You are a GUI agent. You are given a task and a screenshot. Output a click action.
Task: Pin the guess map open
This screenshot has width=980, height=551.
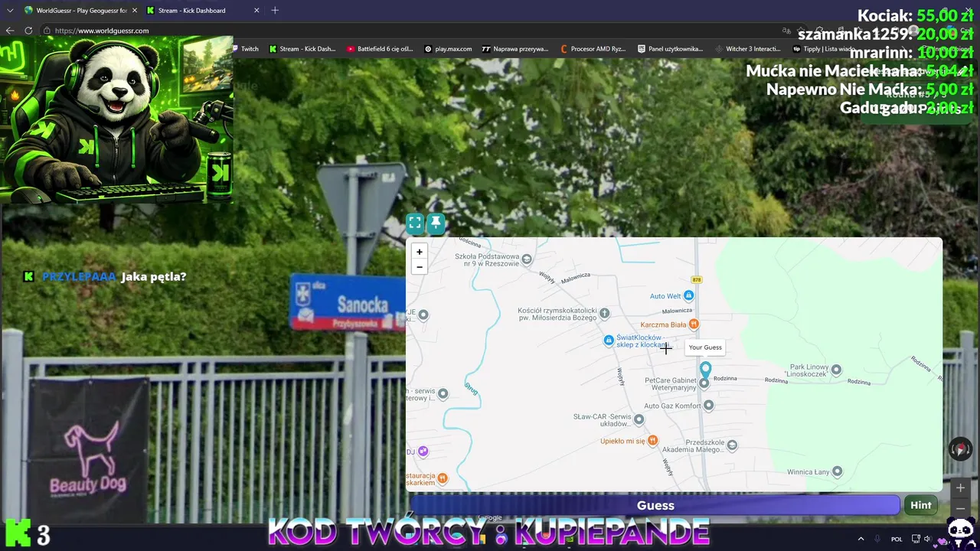436,223
